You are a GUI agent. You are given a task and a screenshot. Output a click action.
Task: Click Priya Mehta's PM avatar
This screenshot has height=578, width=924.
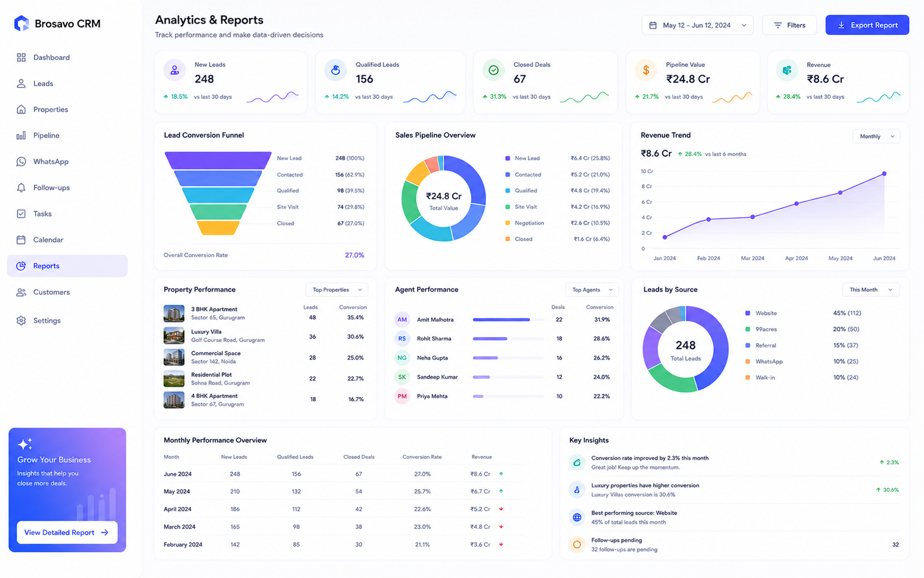402,396
